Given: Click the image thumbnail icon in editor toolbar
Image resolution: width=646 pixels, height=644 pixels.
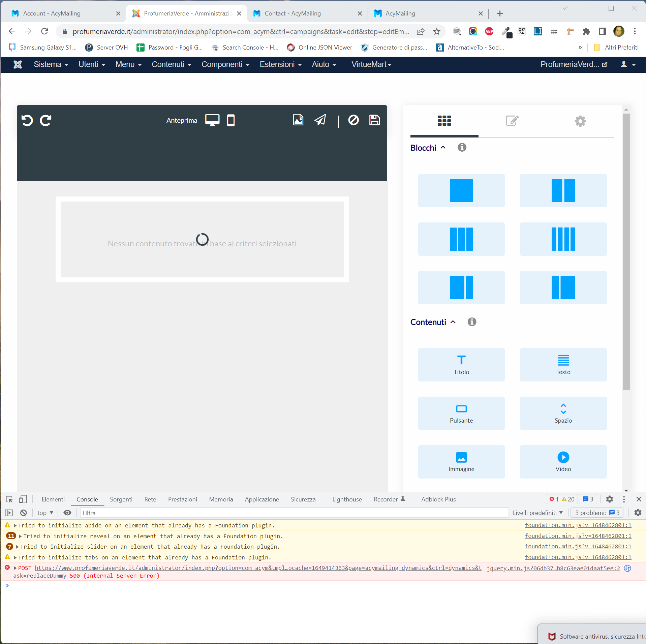Looking at the screenshot, I should [298, 120].
